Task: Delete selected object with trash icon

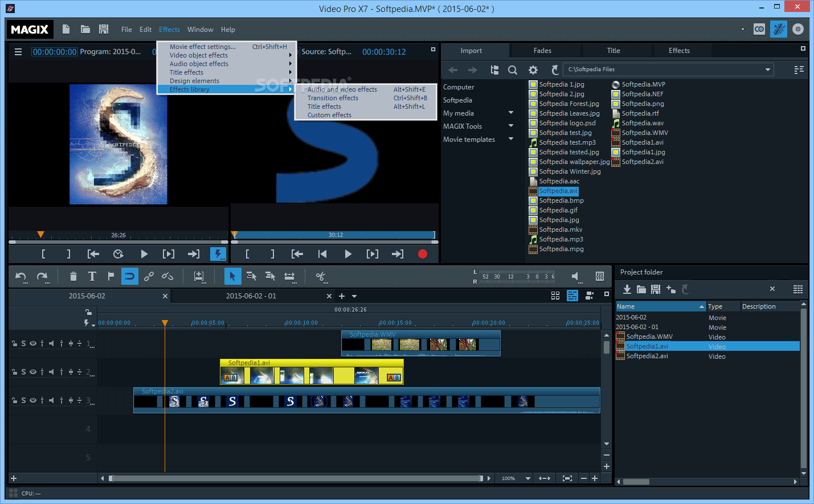Action: [73, 277]
